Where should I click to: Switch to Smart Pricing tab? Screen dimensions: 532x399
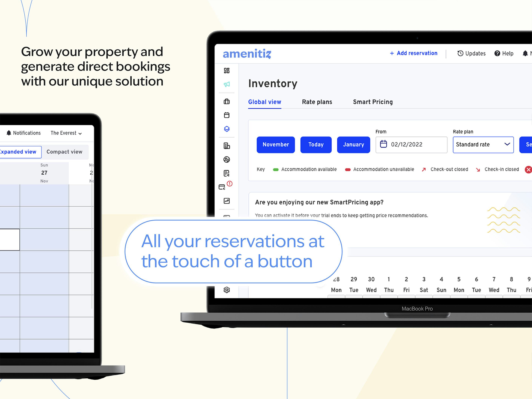tap(372, 102)
